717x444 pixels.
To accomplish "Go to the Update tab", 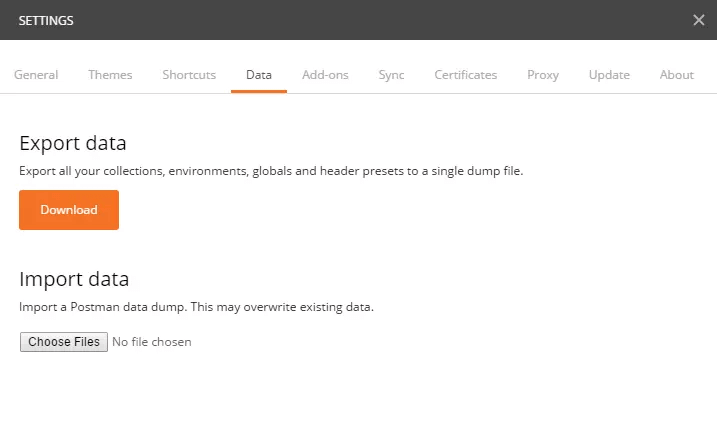I will (609, 75).
